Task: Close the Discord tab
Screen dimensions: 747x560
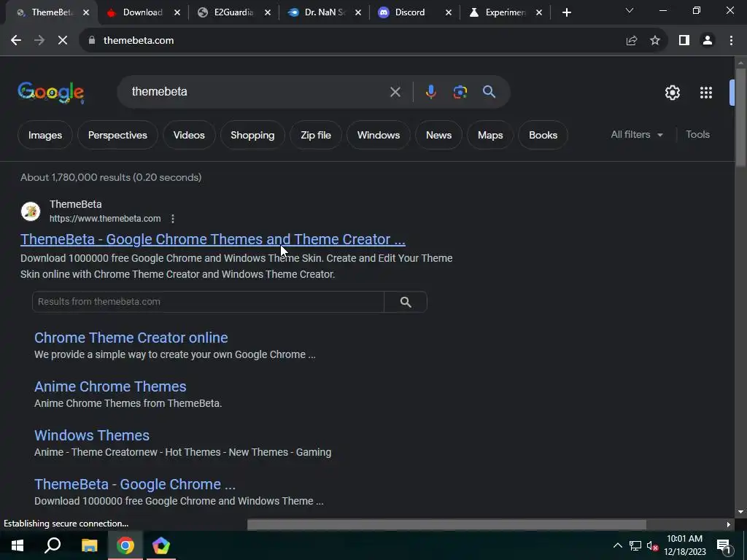Action: (449, 13)
